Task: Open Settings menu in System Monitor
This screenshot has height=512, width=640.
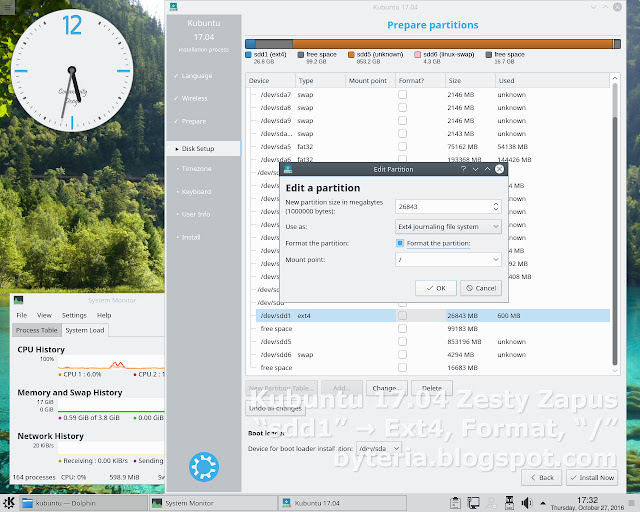Action: pos(74,315)
